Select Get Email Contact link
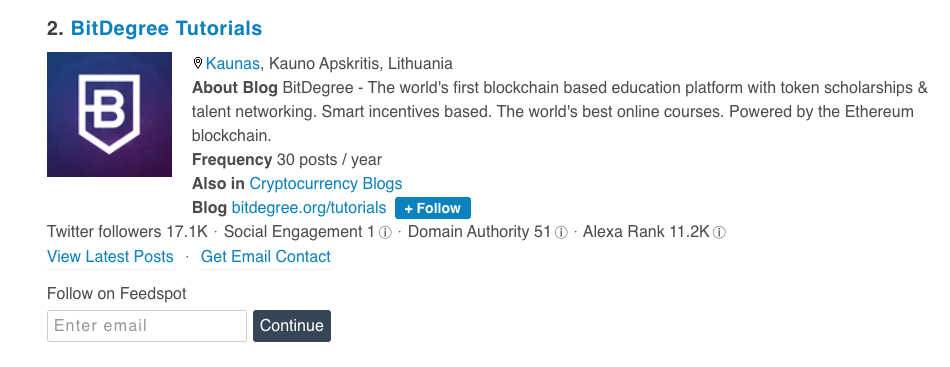This screenshot has height=367, width=950. (265, 256)
